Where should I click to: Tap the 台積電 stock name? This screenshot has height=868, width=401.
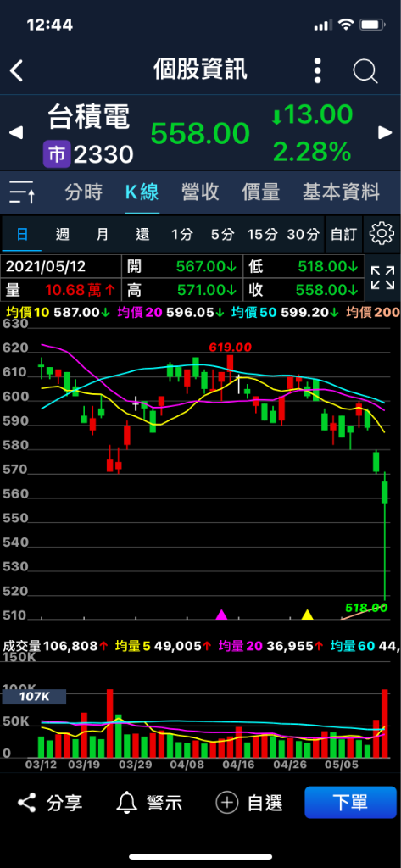tap(89, 118)
